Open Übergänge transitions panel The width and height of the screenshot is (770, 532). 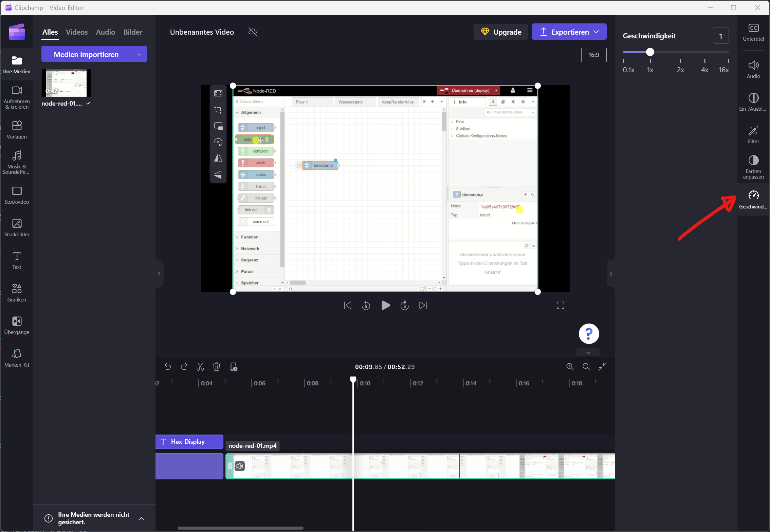(x=17, y=326)
